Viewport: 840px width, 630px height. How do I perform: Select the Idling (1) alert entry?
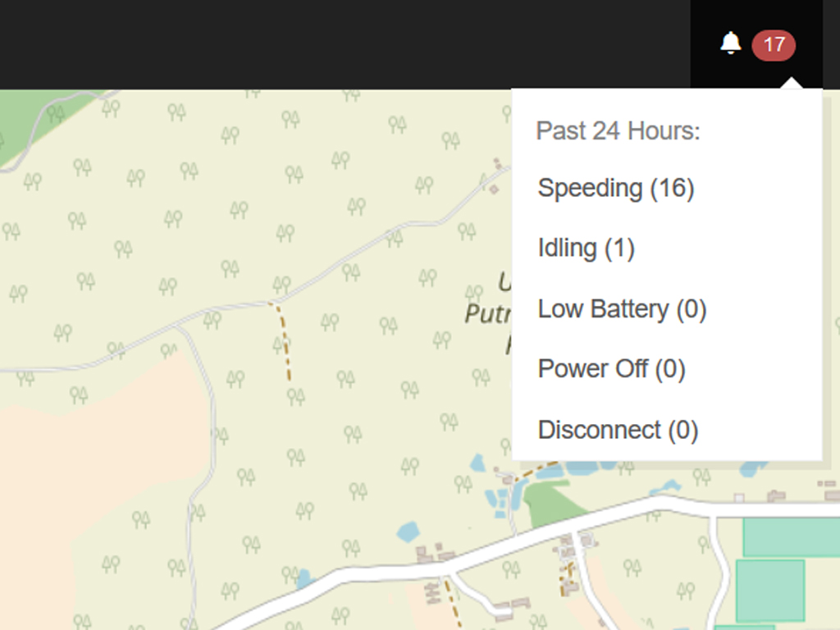tap(586, 249)
